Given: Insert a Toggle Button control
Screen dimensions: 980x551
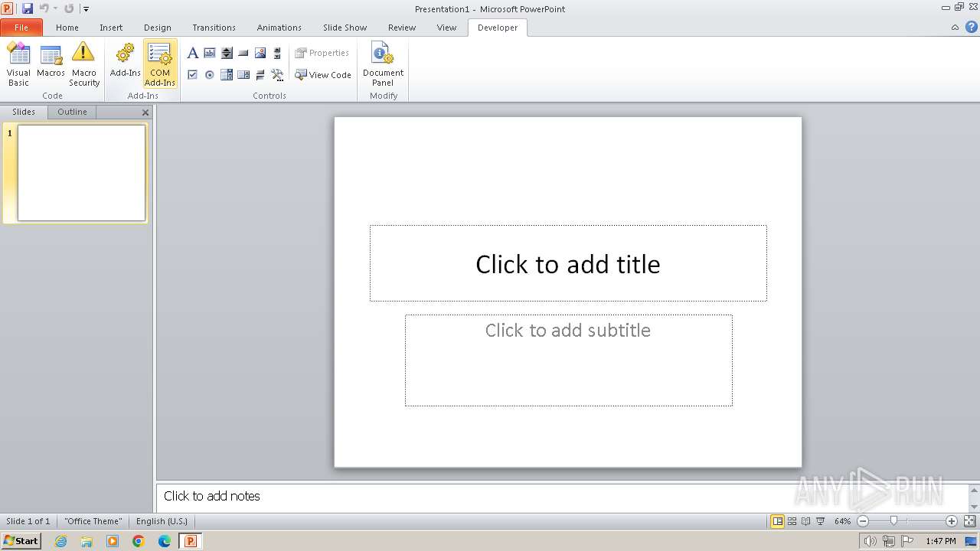Looking at the screenshot, I should click(x=260, y=74).
